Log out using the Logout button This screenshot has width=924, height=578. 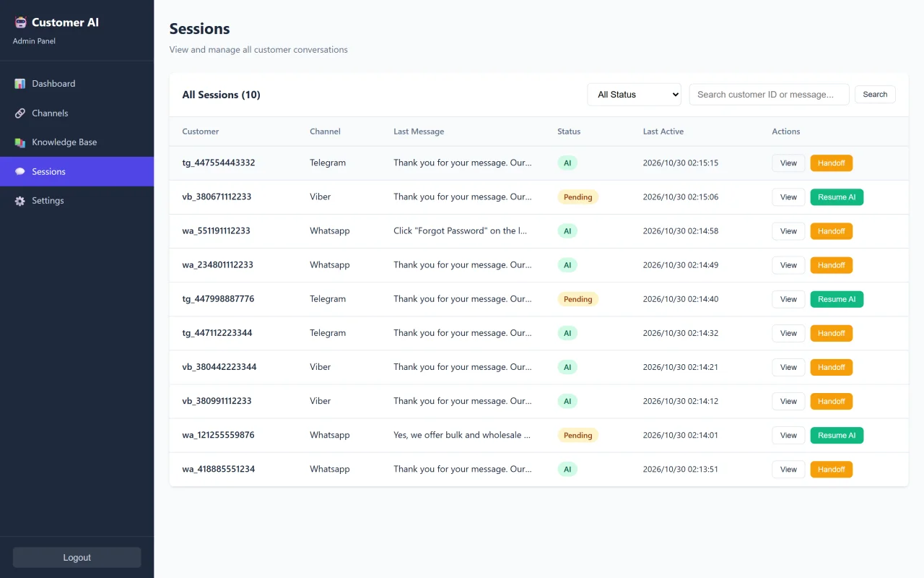(77, 558)
